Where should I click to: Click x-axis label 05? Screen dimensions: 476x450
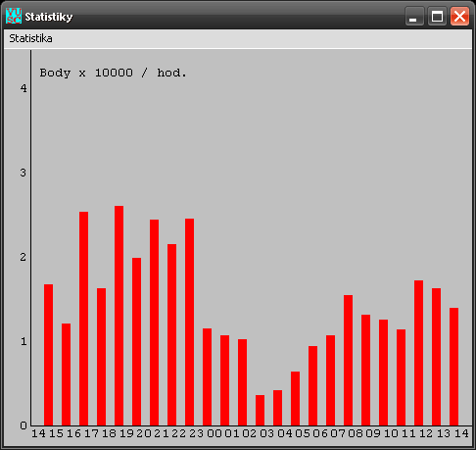tap(303, 433)
